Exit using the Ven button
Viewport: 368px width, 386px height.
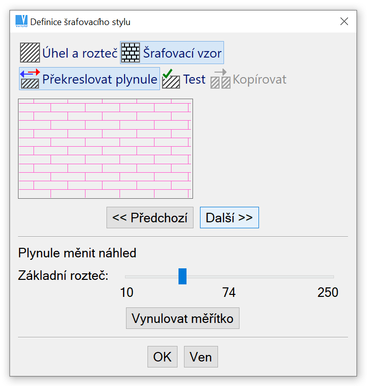click(201, 357)
